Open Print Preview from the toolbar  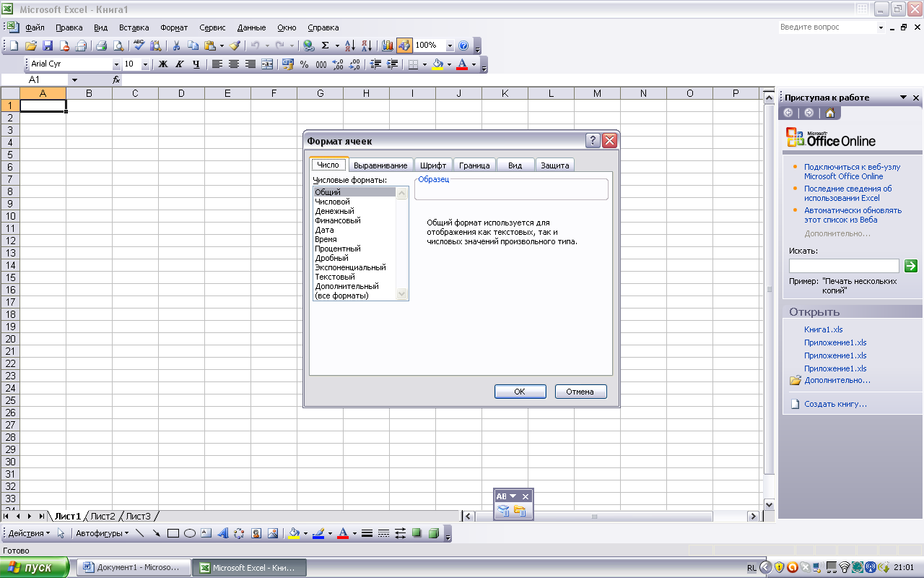[x=118, y=46]
